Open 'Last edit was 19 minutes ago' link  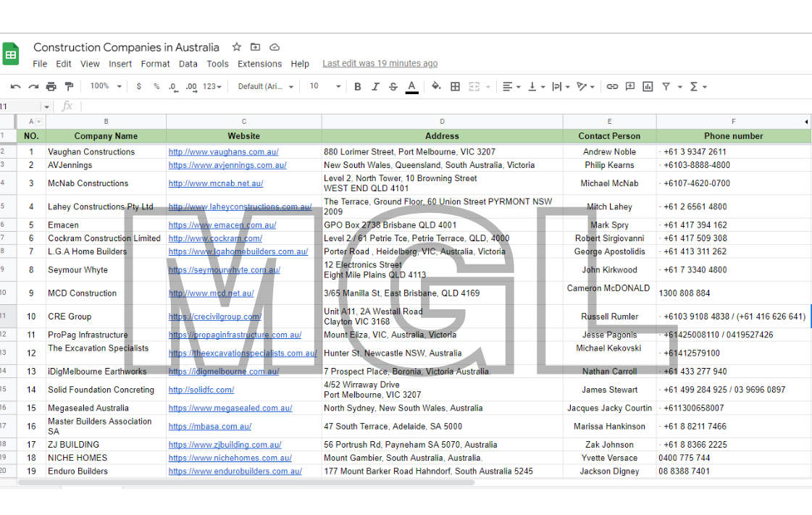tap(380, 63)
